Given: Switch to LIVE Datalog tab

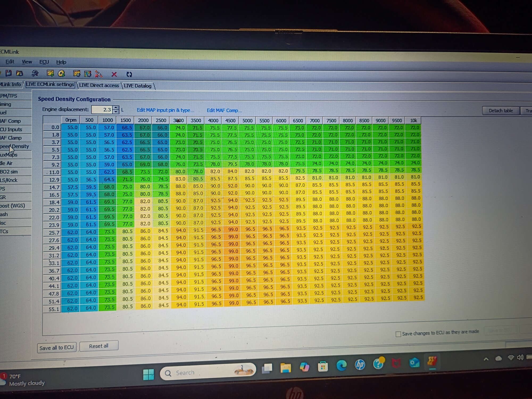Looking at the screenshot, I should click(x=138, y=86).
